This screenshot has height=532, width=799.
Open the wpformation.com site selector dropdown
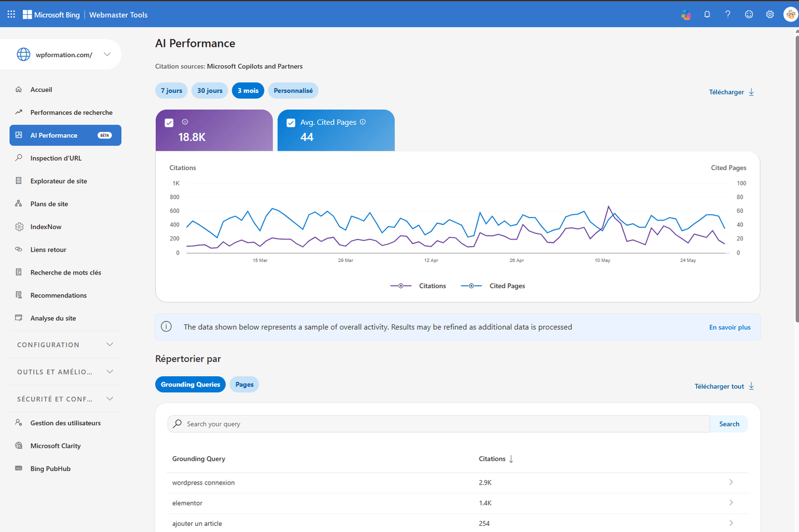pos(107,54)
